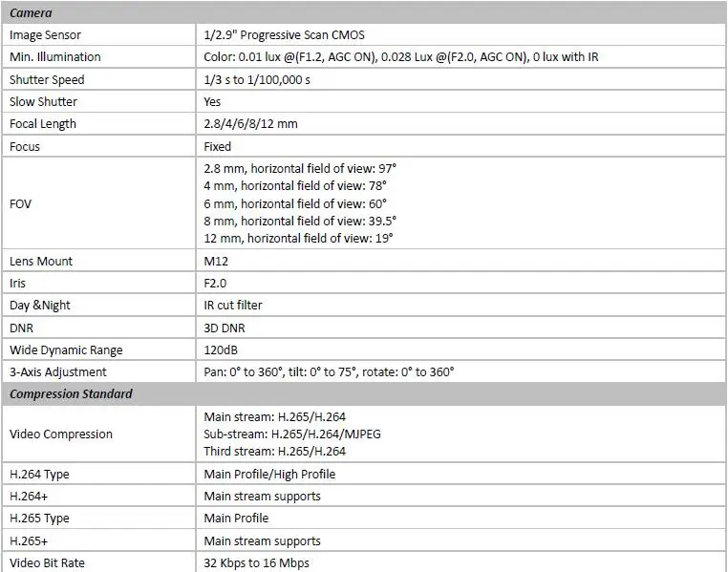Select the 3D DNR value cell
This screenshot has height=572, width=728.
click(x=461, y=328)
